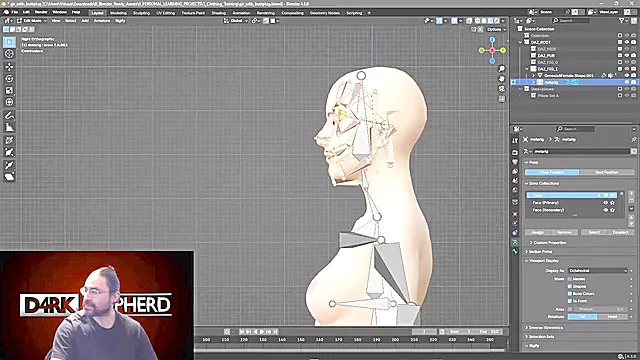This screenshot has width=640, height=360.
Task: Hide metarig object in viewport
Action: coord(627,82)
